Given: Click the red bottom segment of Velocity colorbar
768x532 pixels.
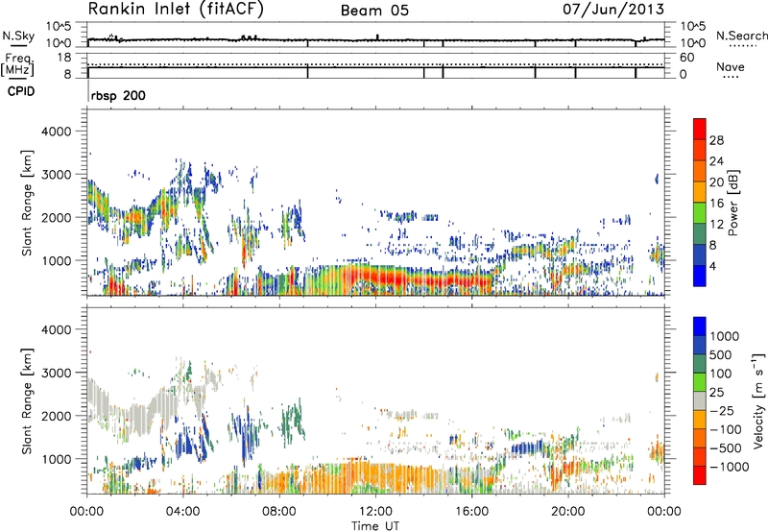Looking at the screenshot, I should pos(700,475).
